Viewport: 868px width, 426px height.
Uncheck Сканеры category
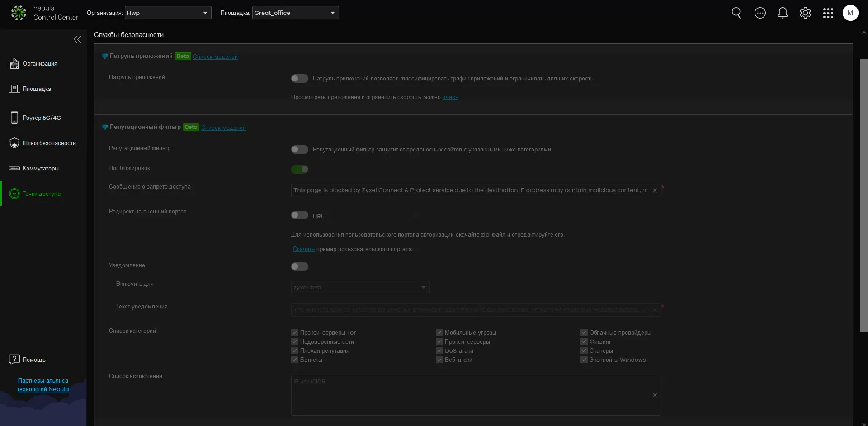[x=584, y=350]
